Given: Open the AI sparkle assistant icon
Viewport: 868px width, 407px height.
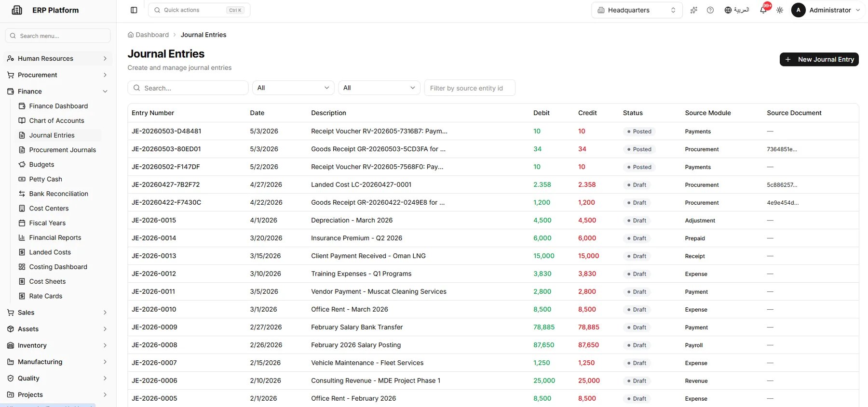Looking at the screenshot, I should [x=693, y=10].
